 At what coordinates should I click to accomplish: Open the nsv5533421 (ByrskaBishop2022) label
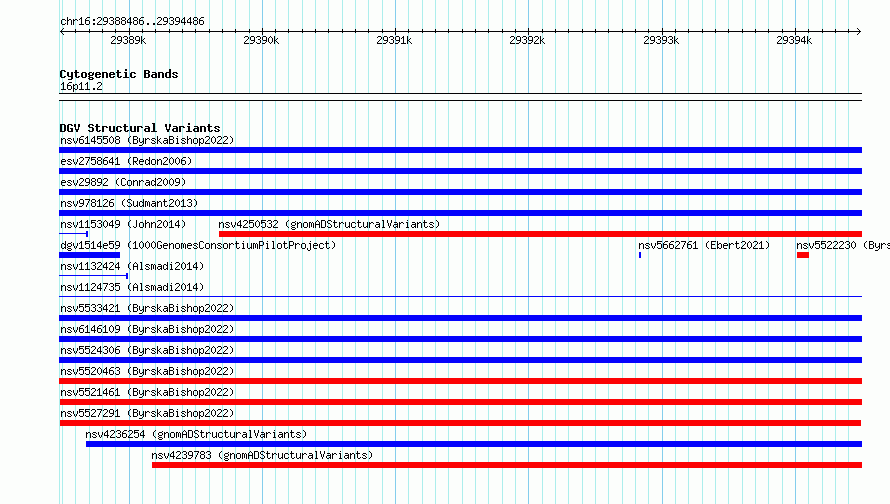pos(147,308)
